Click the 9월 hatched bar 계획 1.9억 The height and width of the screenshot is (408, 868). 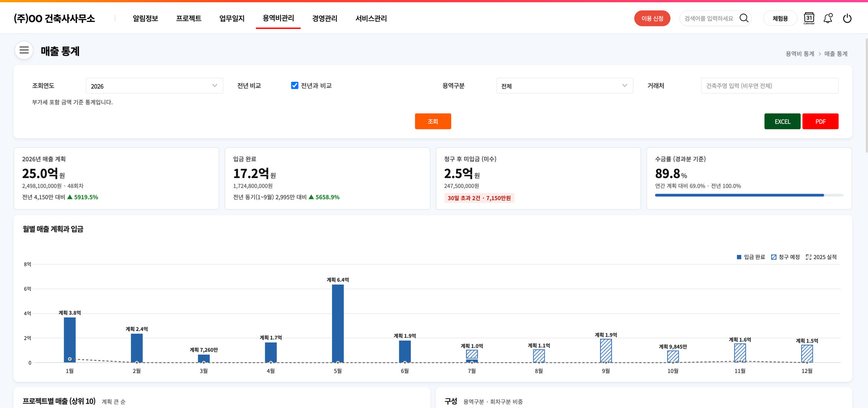pyautogui.click(x=606, y=351)
